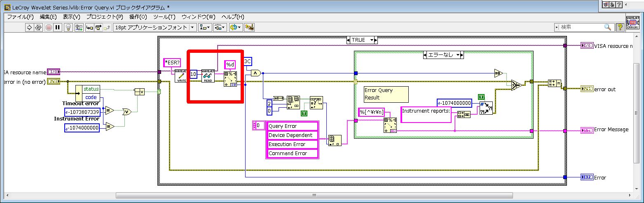This screenshot has height=203, width=644.
Task: Click the Step Out button
Action: [107, 27]
